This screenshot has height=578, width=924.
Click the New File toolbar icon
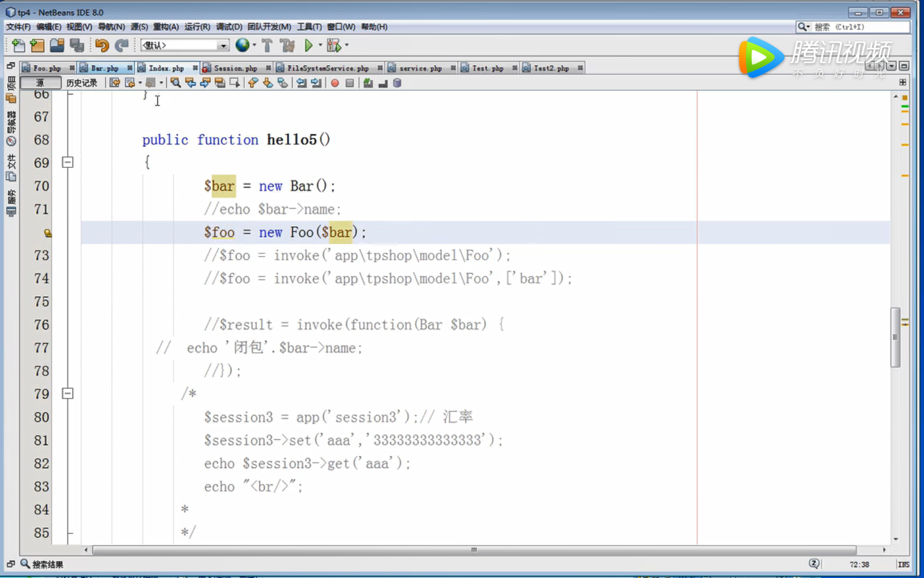coord(18,46)
